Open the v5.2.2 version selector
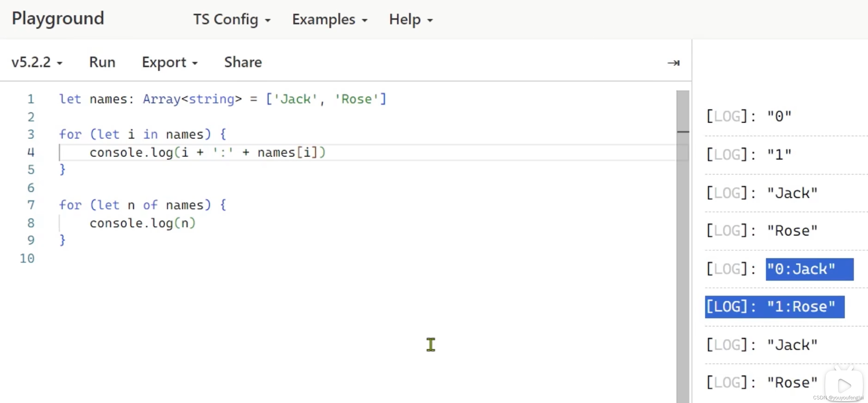Viewport: 868px width, 403px height. [37, 62]
